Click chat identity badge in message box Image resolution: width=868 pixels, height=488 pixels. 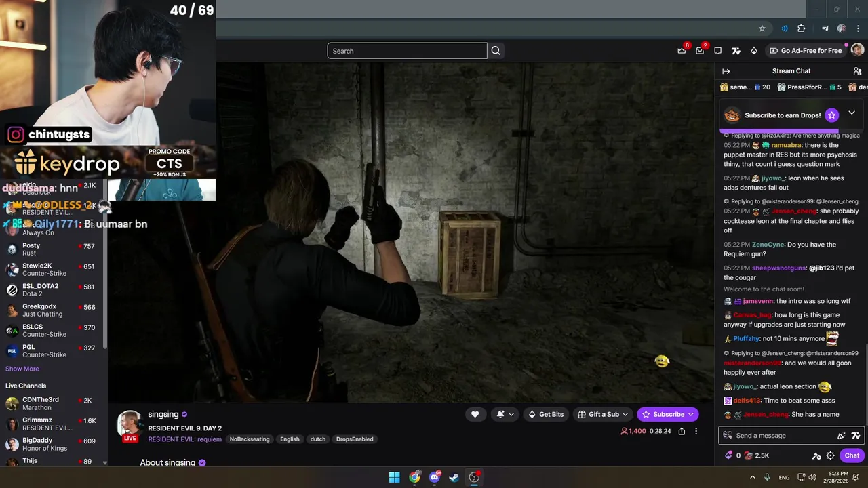point(728,436)
